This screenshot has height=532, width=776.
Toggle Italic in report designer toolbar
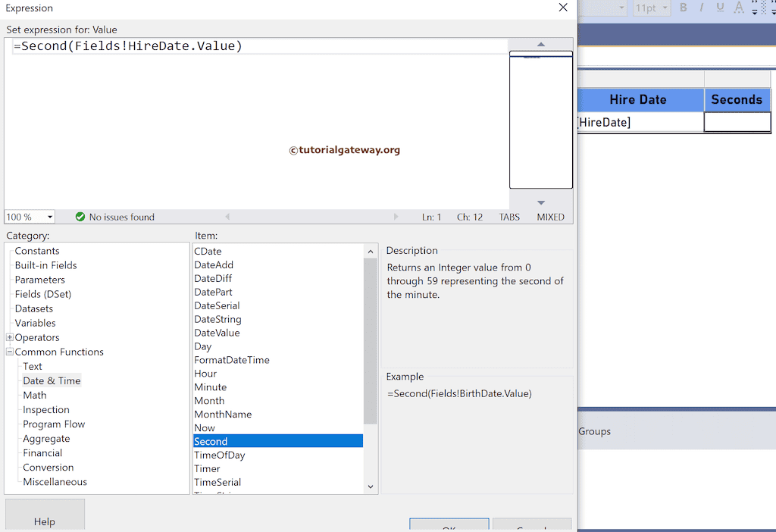(701, 8)
